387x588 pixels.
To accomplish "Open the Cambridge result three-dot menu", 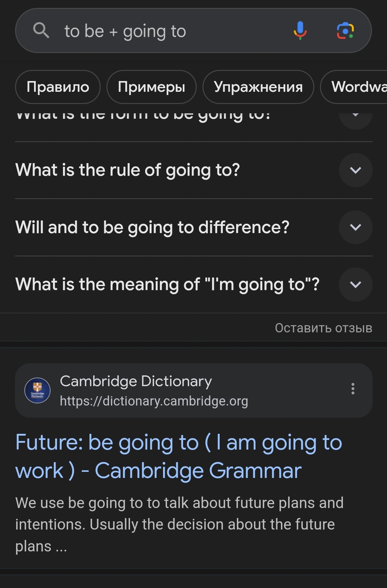I will (x=353, y=389).
